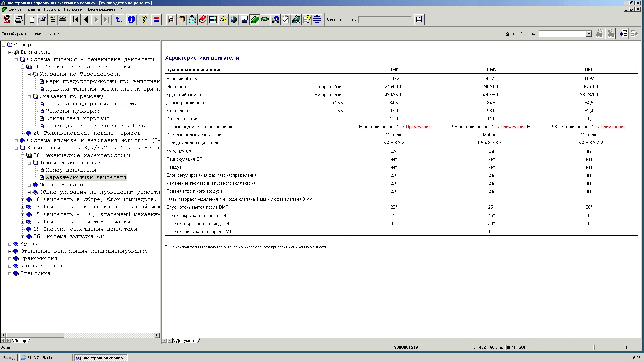Expand the Кузов tree node

click(10, 244)
